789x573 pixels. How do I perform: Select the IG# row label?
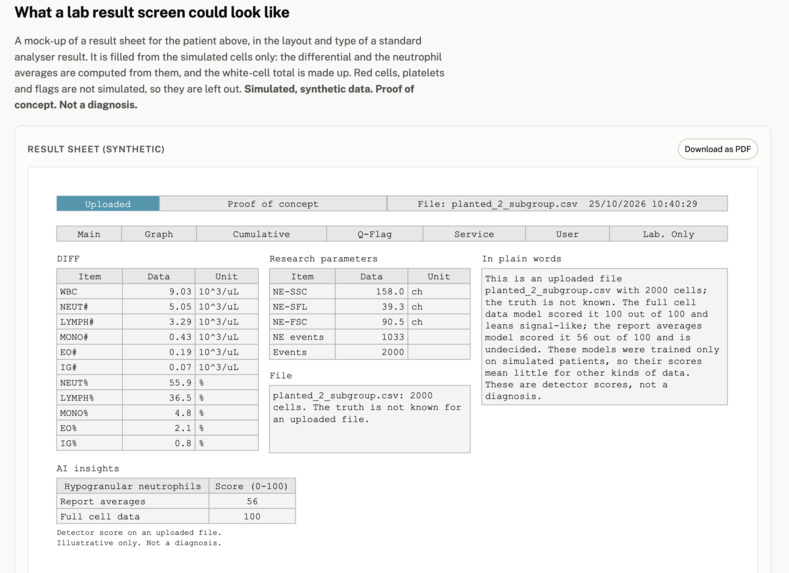pyautogui.click(x=90, y=367)
